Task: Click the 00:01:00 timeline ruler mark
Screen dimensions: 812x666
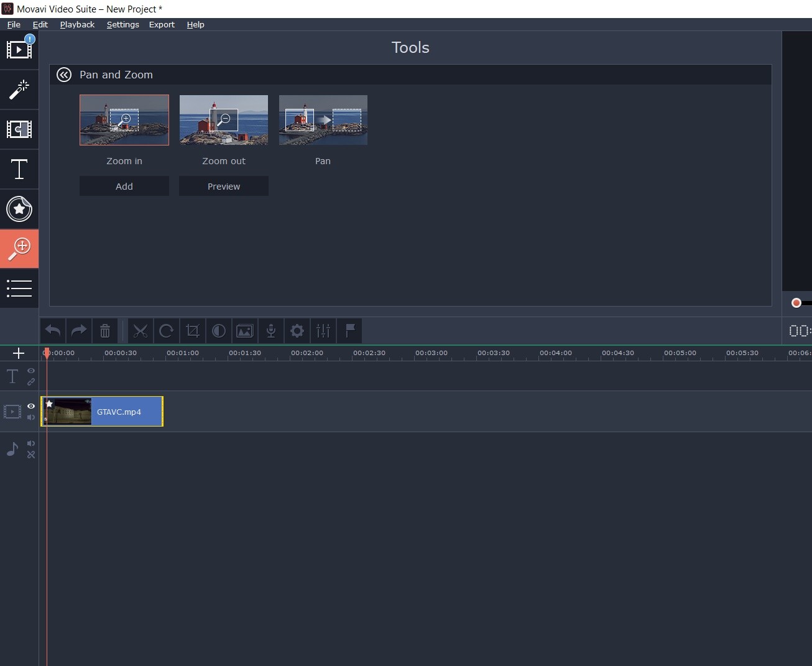Action: coord(183,353)
